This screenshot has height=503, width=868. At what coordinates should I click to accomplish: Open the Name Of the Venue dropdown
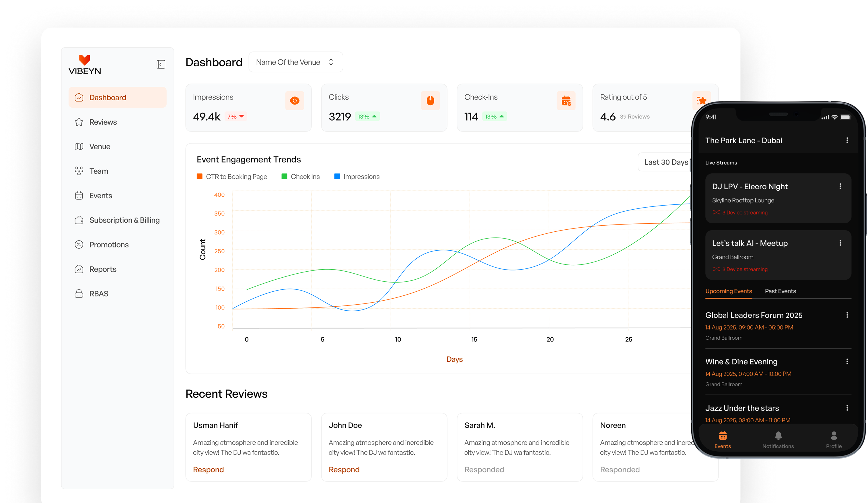click(295, 62)
